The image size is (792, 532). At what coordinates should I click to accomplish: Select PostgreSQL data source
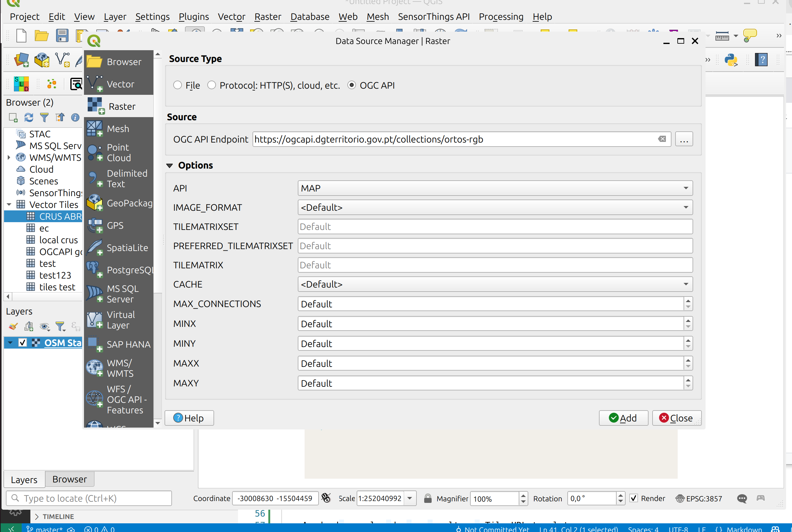119,270
